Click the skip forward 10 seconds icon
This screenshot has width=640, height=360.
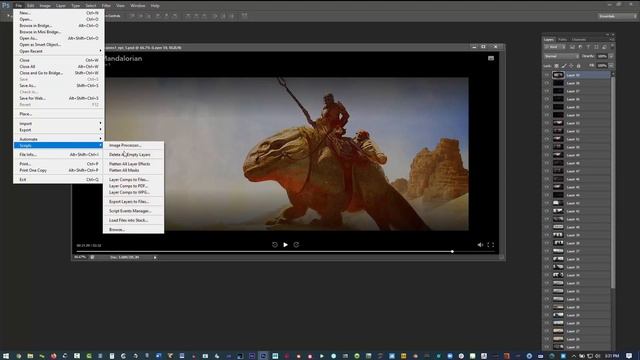pyautogui.click(x=296, y=244)
